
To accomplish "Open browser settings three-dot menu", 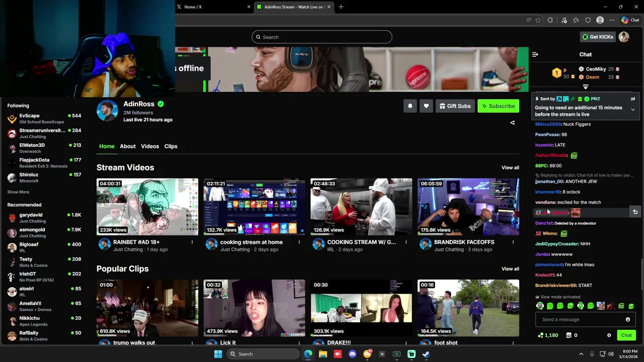I will click(x=612, y=21).
